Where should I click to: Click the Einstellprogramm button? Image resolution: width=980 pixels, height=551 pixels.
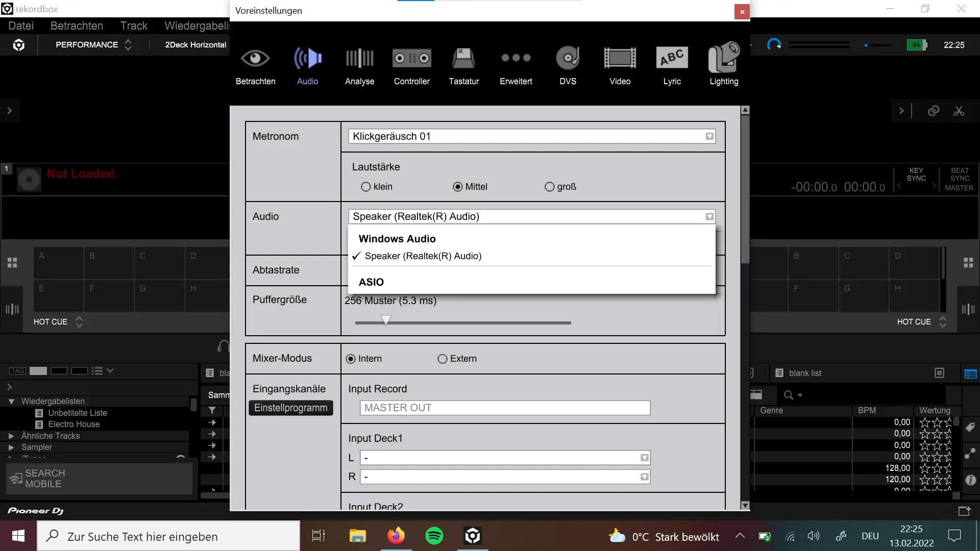(x=291, y=408)
